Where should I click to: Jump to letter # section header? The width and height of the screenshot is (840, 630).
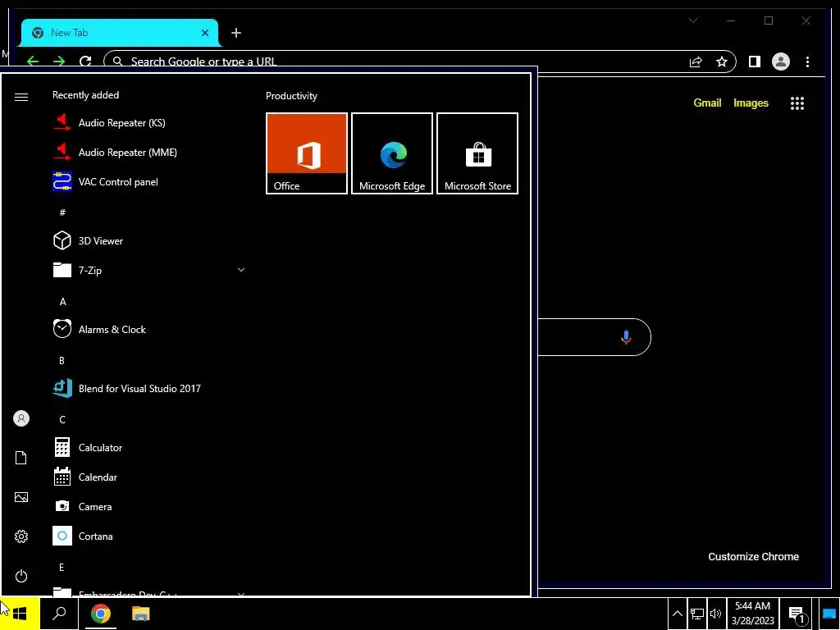(x=62, y=212)
